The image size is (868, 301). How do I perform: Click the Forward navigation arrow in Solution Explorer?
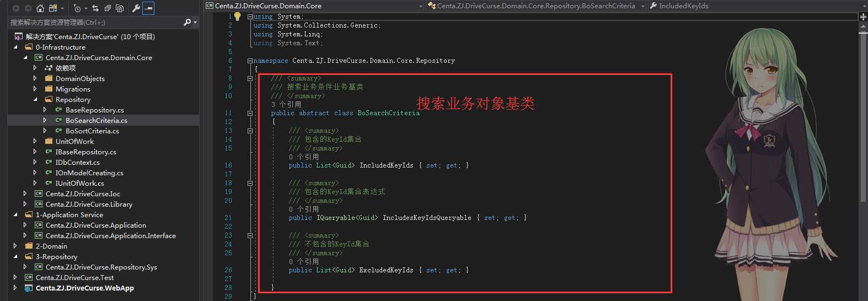tap(28, 8)
